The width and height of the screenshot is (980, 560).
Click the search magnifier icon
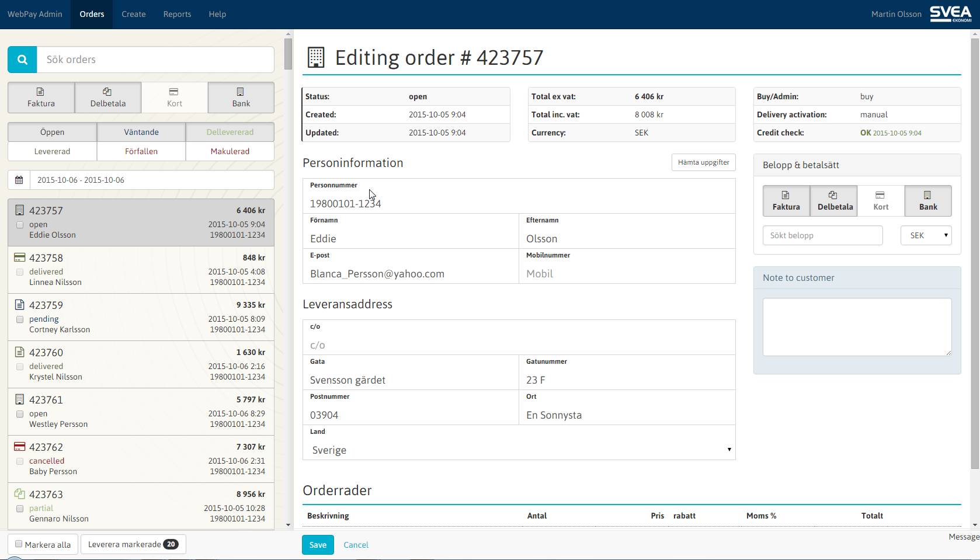[22, 59]
